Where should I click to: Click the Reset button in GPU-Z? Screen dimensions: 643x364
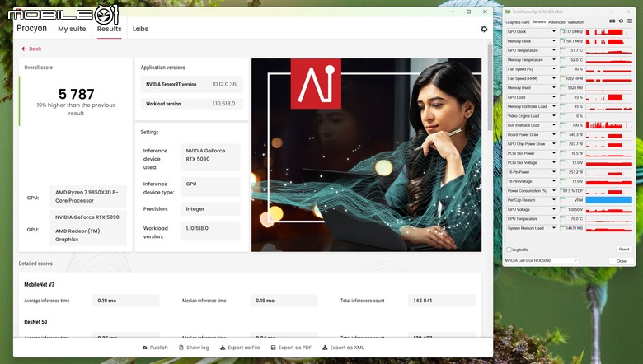click(x=624, y=250)
